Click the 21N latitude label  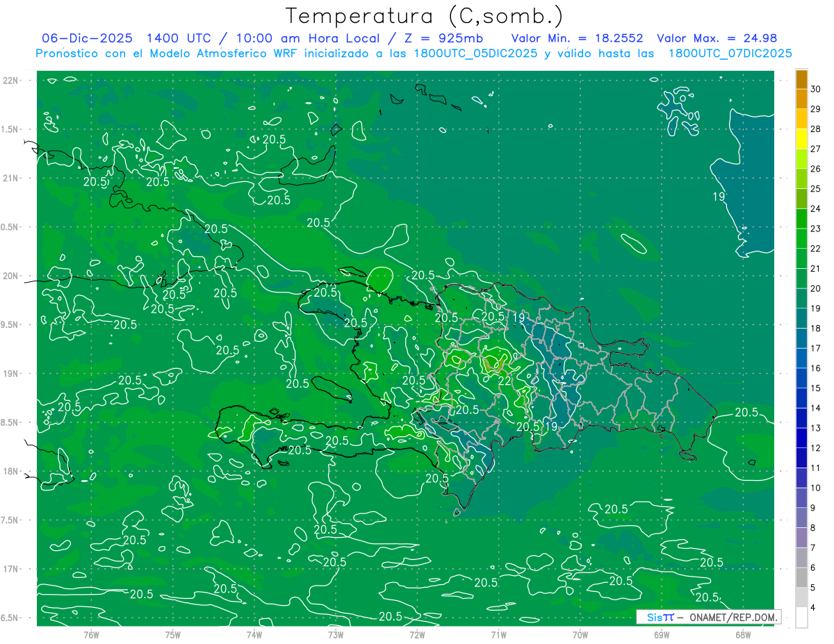[x=10, y=178]
